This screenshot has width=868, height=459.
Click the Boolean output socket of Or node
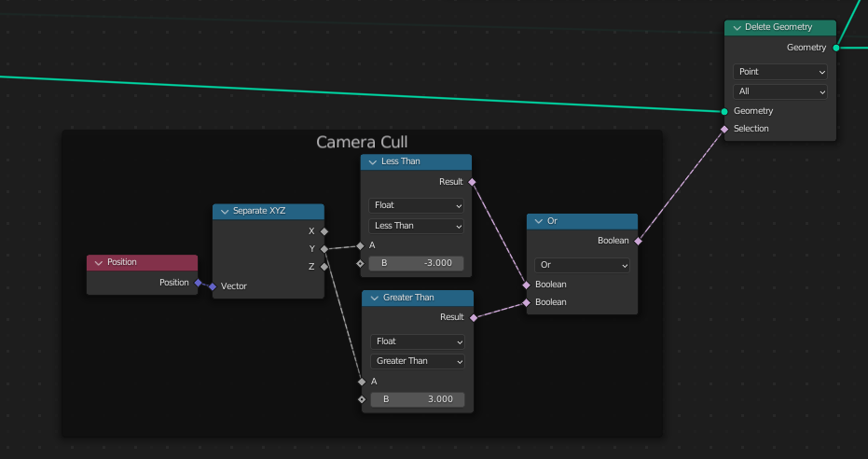(x=639, y=242)
